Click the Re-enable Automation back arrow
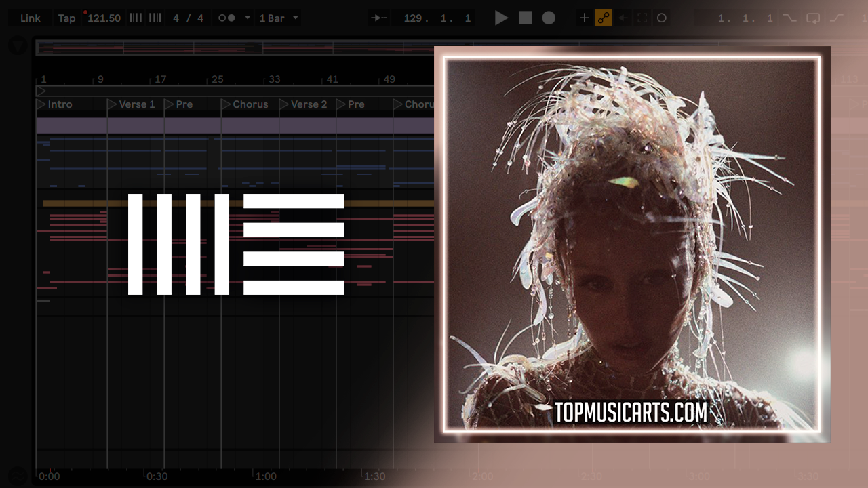The image size is (868, 488). [623, 18]
